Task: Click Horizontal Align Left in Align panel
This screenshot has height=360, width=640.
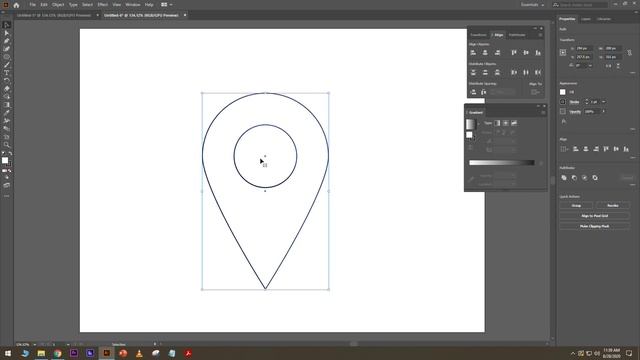Action: [x=473, y=53]
